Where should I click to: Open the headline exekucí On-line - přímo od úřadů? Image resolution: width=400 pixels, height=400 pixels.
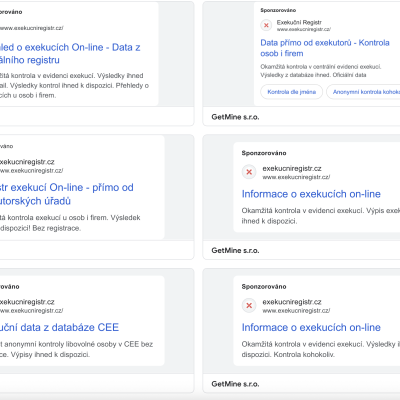pos(67,194)
